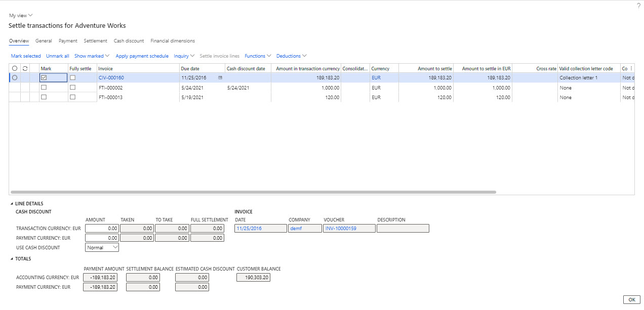This screenshot has height=310, width=644.
Task: Collapse the Totals section
Action: 12,259
